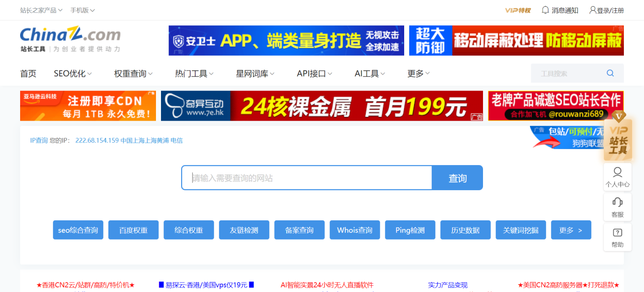Click the website query input field
644x292 pixels.
pyautogui.click(x=306, y=178)
